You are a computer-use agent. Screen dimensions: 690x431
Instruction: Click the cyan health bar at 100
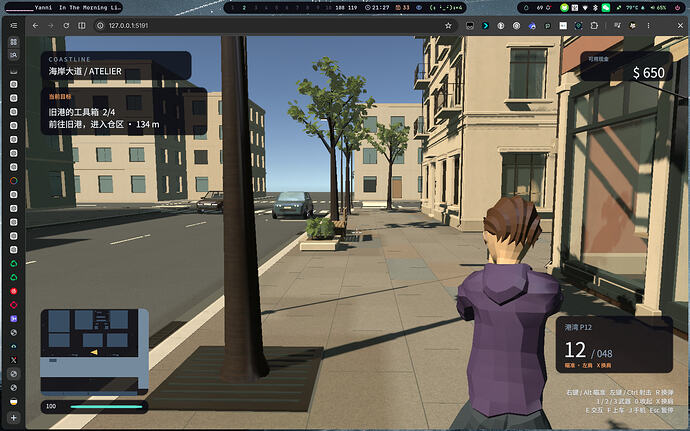click(106, 406)
